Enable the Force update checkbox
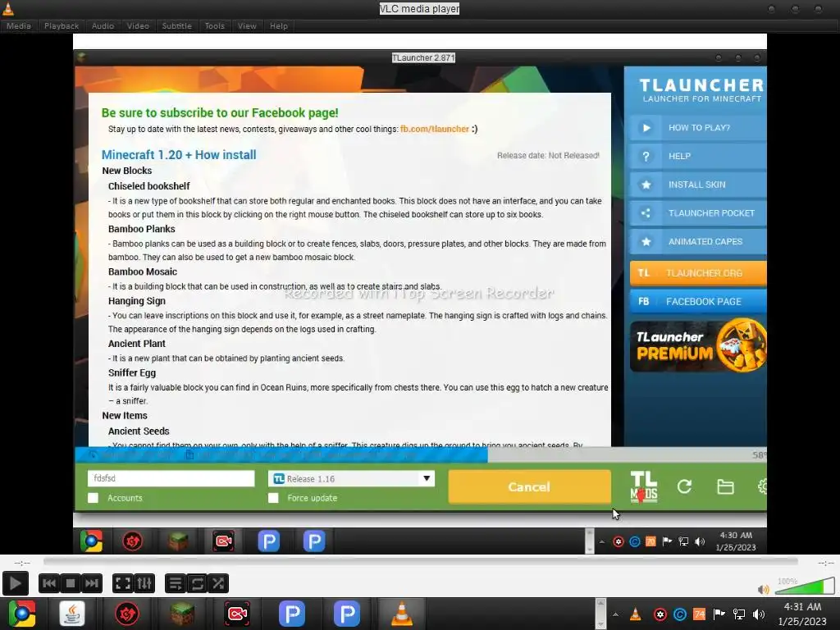The height and width of the screenshot is (630, 840). tap(273, 498)
